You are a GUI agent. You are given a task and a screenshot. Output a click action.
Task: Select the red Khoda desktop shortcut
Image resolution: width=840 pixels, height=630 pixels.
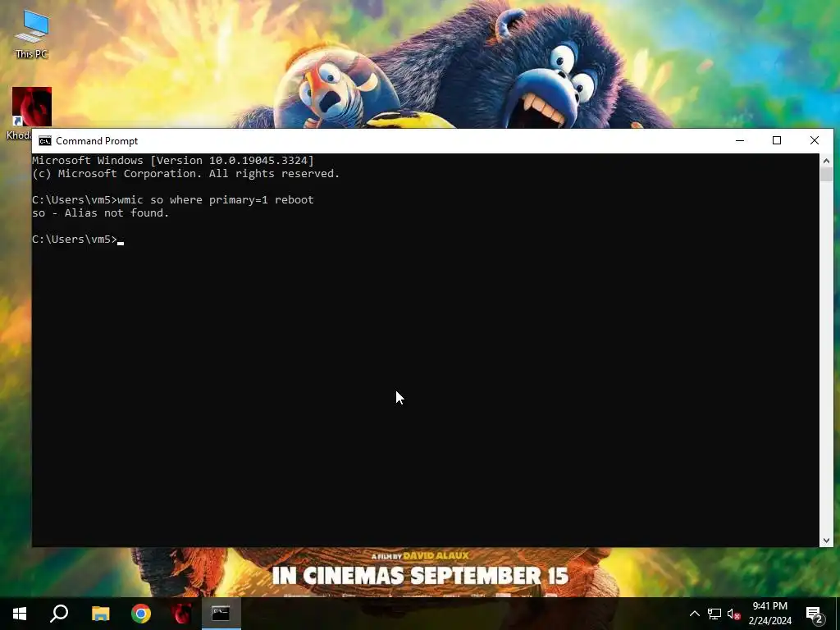click(32, 107)
